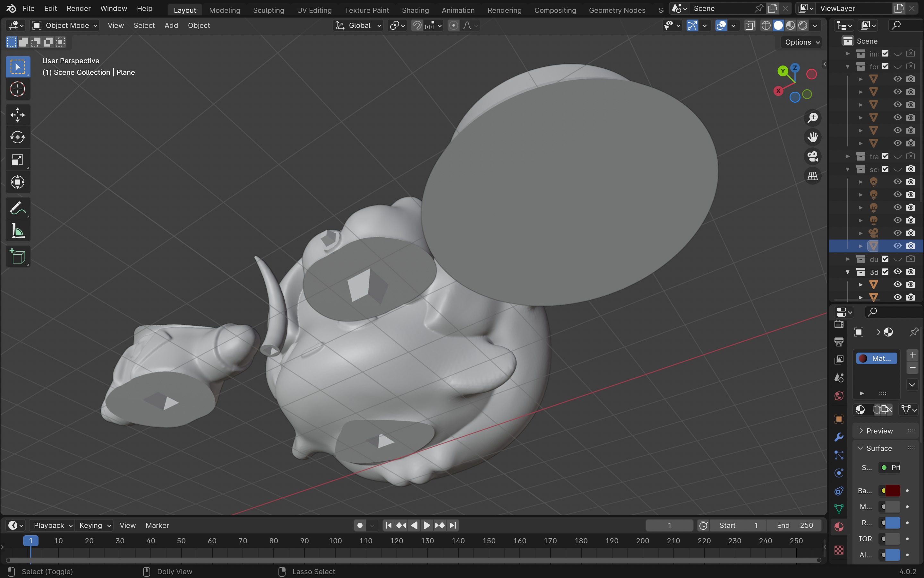This screenshot has height=578, width=924.
Task: Select the Add Cube tool
Action: (x=18, y=257)
